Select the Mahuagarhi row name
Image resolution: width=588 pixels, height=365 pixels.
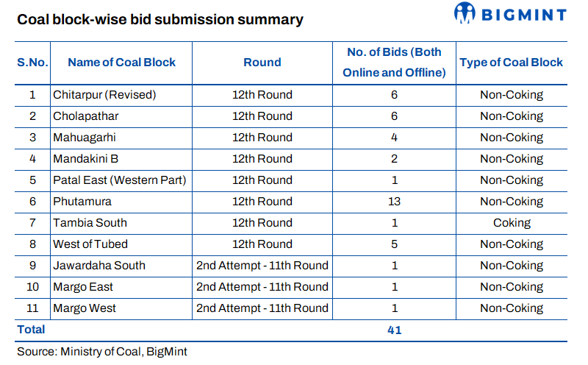tap(84, 138)
